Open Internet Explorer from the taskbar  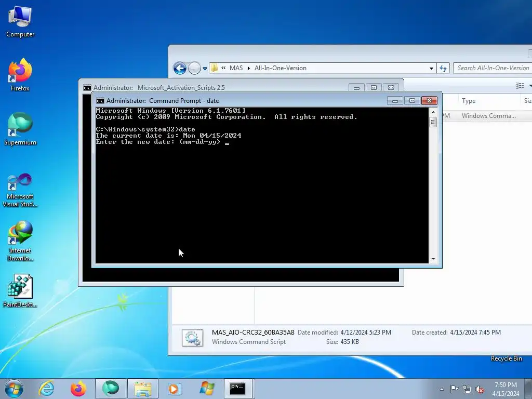coord(46,389)
